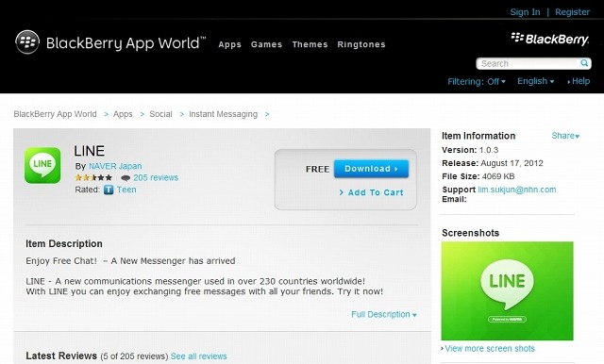Open the Help link
This screenshot has height=364, width=604.
pos(579,81)
